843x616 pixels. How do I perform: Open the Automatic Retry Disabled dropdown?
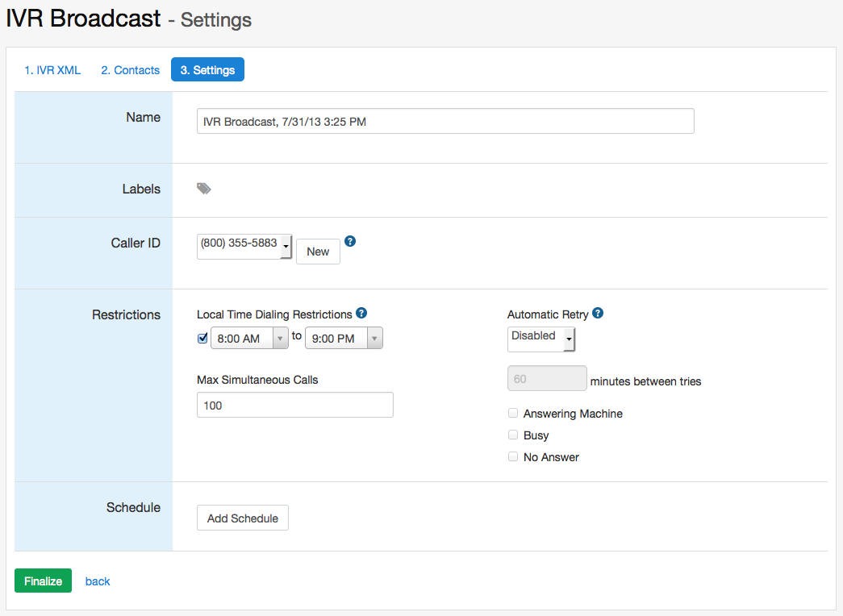pyautogui.click(x=540, y=338)
